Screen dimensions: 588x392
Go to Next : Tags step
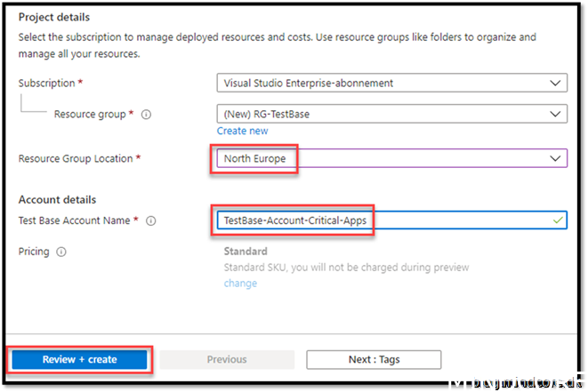click(x=374, y=359)
